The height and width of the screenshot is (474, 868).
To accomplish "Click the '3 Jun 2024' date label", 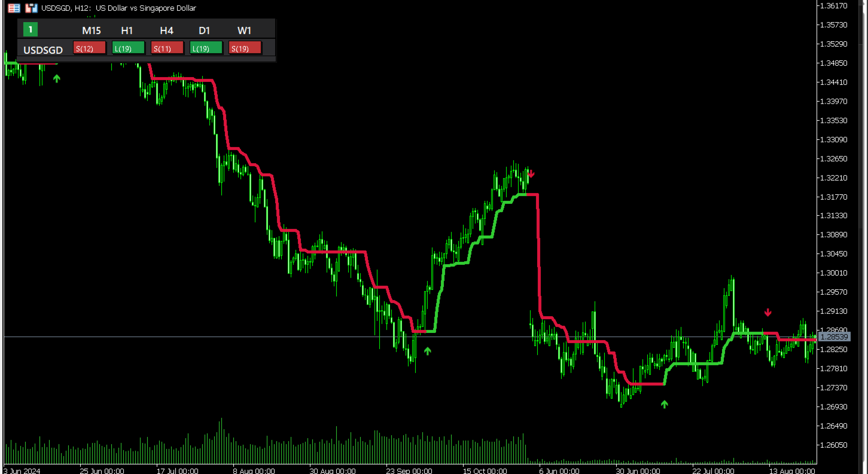I will 22,470.
